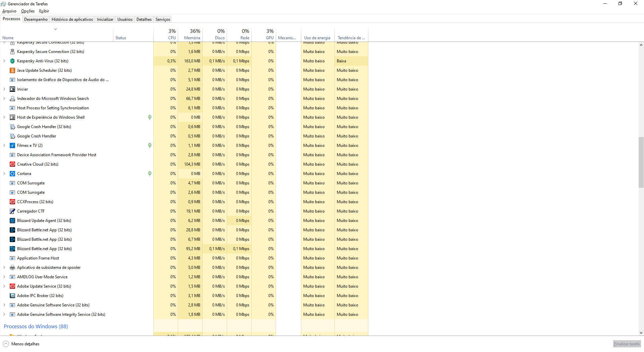Viewport: 644px width, 352px height.
Task: Click the CCXProcess (32 bits) icon
Action: 12,202
